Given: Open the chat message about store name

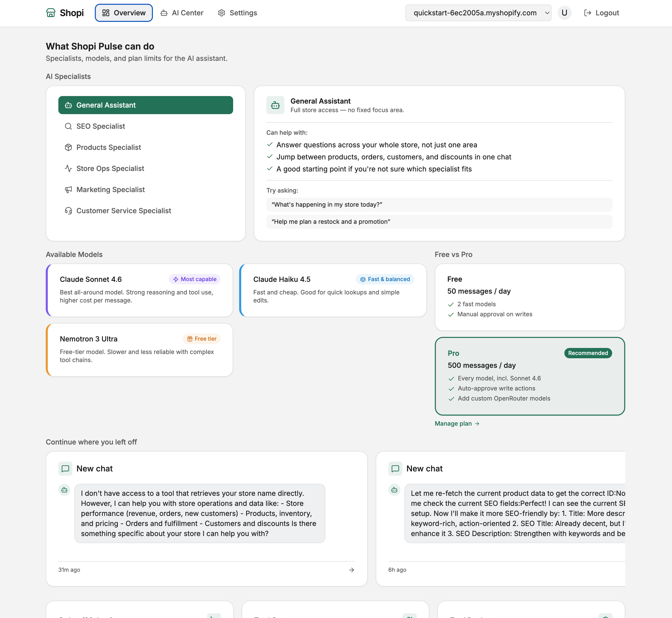Looking at the screenshot, I should [200, 513].
